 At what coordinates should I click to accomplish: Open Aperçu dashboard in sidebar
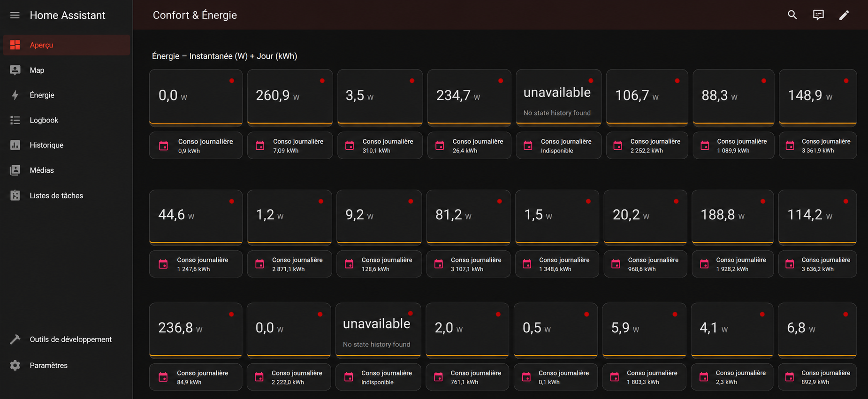tap(67, 45)
